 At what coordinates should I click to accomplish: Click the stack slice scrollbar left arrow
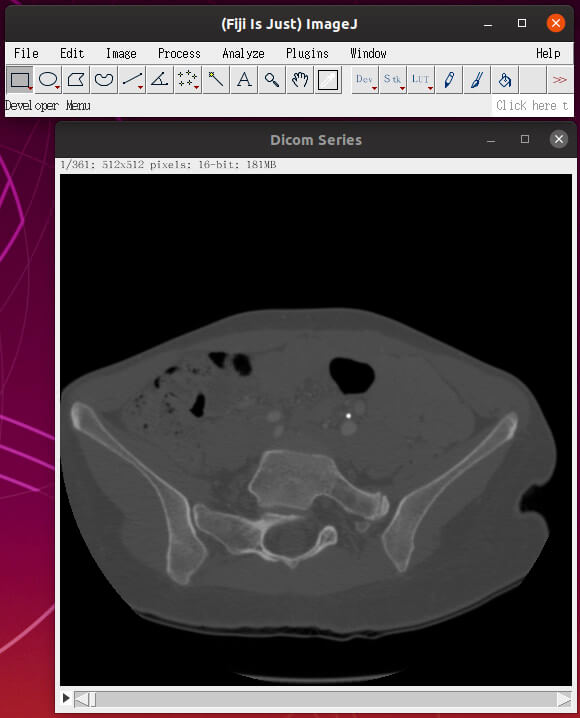[x=81, y=699]
